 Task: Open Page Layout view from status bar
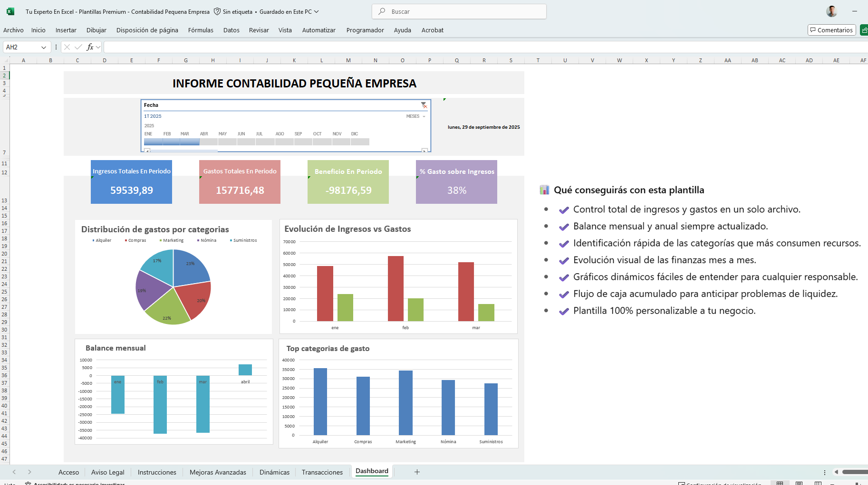pyautogui.click(x=799, y=482)
